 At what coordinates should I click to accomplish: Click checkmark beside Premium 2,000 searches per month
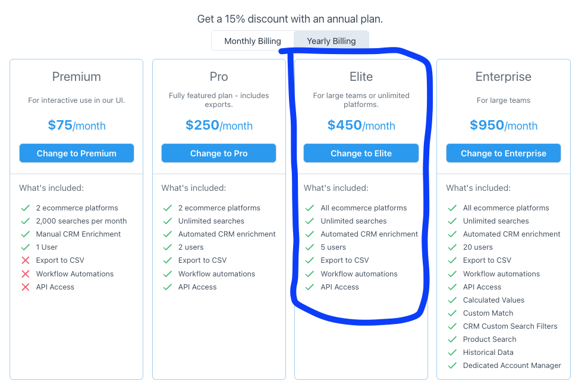click(26, 221)
